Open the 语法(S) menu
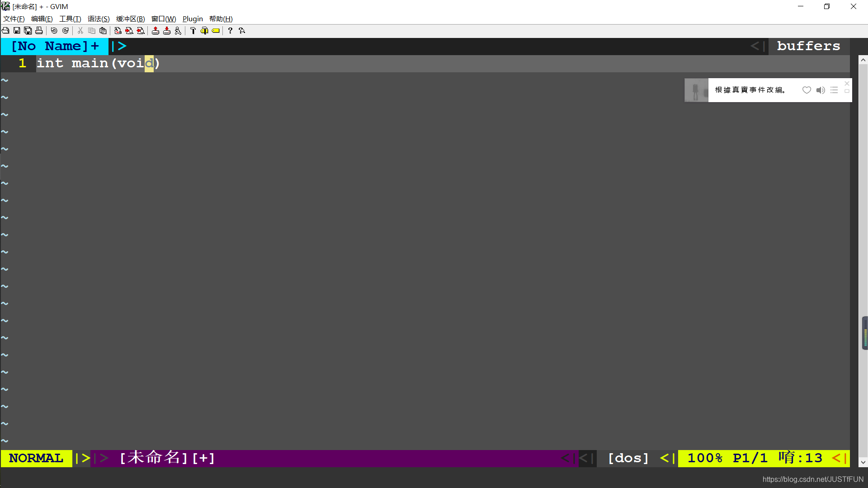 coord(99,19)
